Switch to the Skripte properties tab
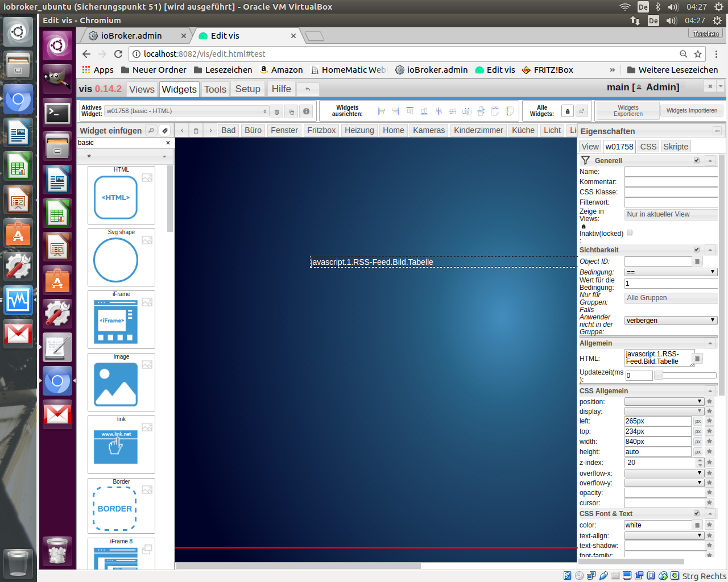This screenshot has width=728, height=582. tap(676, 147)
